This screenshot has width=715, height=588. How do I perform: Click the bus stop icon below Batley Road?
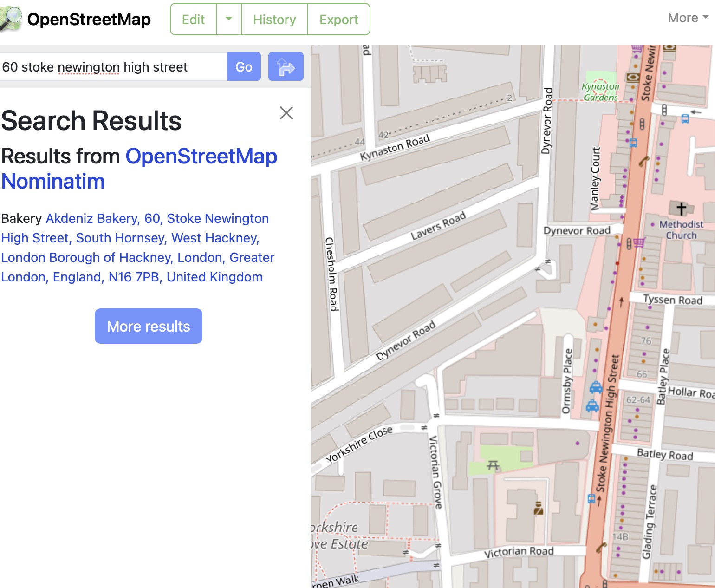[x=591, y=499]
